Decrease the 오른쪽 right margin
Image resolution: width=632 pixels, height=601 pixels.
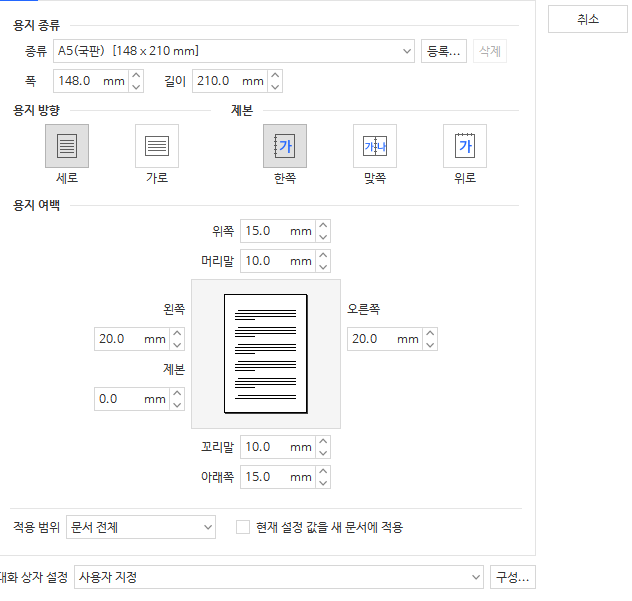coord(430,345)
